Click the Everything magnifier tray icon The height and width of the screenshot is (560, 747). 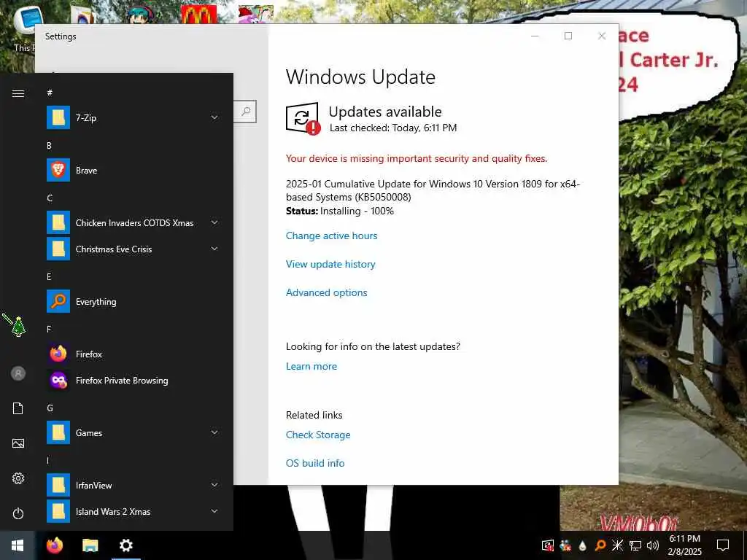click(x=600, y=545)
